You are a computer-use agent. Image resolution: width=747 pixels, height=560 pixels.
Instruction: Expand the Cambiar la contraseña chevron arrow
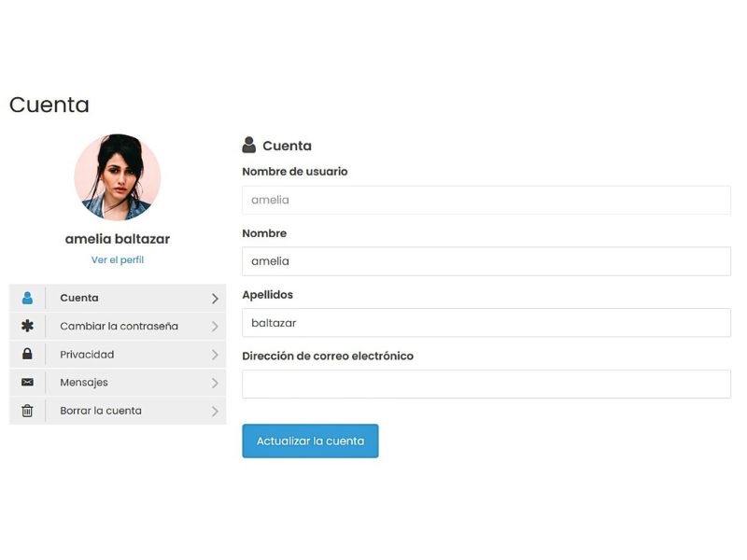point(215,327)
